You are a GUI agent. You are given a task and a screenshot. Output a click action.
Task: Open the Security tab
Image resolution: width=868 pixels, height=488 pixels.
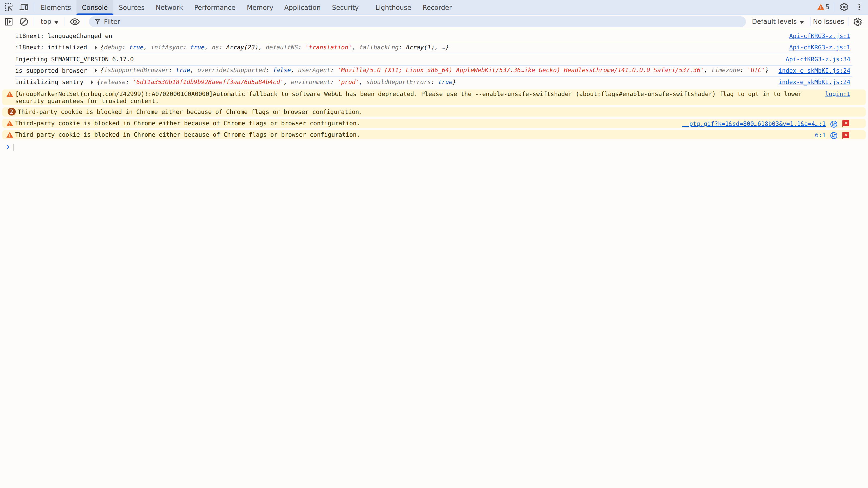coord(345,7)
